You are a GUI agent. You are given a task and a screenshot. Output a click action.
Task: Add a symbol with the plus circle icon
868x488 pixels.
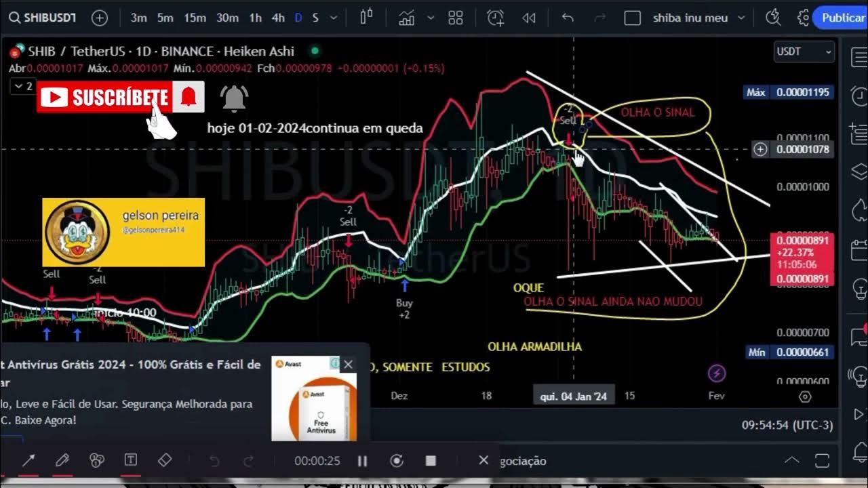[x=100, y=18]
